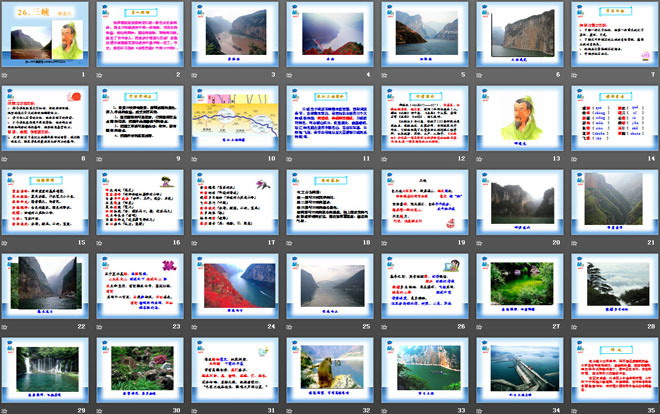Image resolution: width=660 pixels, height=414 pixels.
Task: Select slide 2 text thumbnail
Action: (140, 34)
